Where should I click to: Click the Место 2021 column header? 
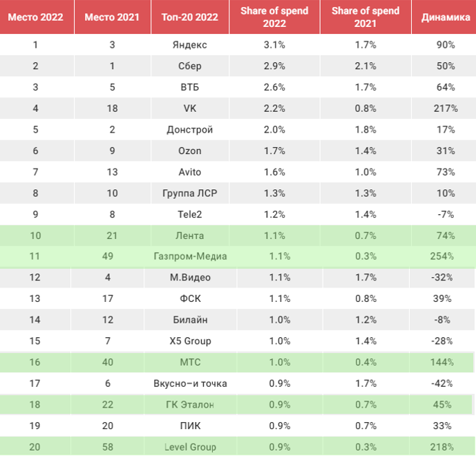[112, 17]
